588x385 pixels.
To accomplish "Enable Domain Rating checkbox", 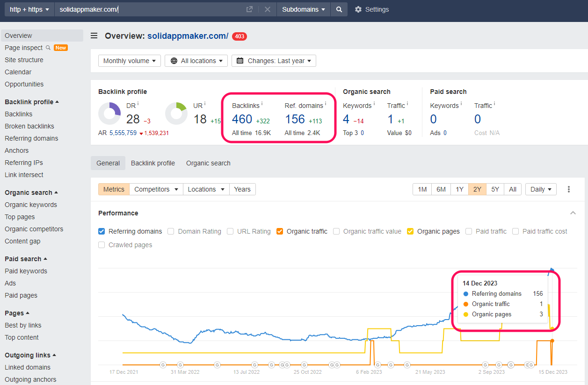I will [171, 231].
